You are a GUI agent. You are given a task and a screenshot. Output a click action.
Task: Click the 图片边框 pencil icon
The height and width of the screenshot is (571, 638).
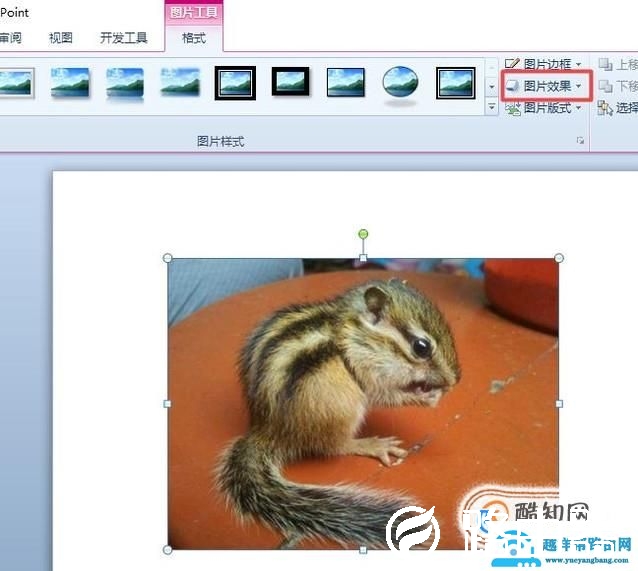512,63
